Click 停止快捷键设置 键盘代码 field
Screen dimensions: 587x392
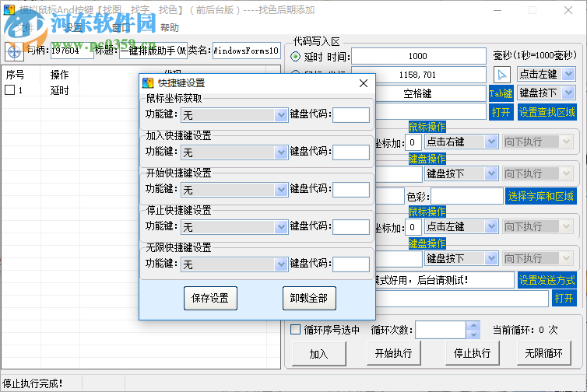click(351, 227)
